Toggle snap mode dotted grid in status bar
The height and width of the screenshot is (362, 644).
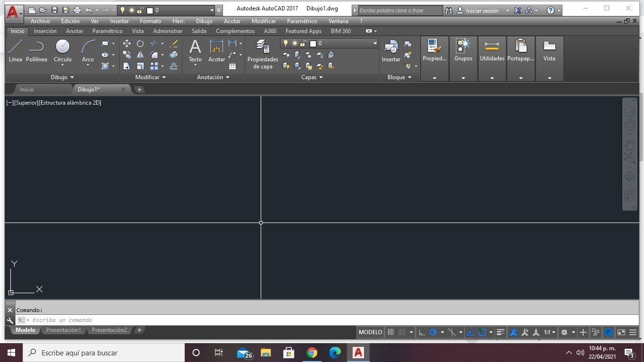click(x=402, y=332)
